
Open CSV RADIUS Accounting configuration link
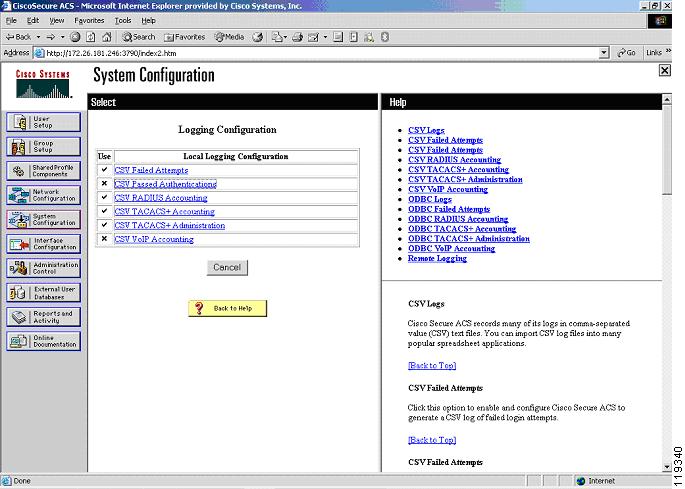tap(161, 198)
